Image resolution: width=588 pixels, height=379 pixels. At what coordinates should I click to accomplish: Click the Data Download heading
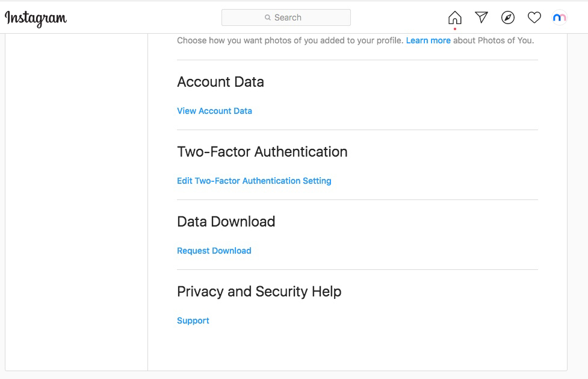click(226, 222)
